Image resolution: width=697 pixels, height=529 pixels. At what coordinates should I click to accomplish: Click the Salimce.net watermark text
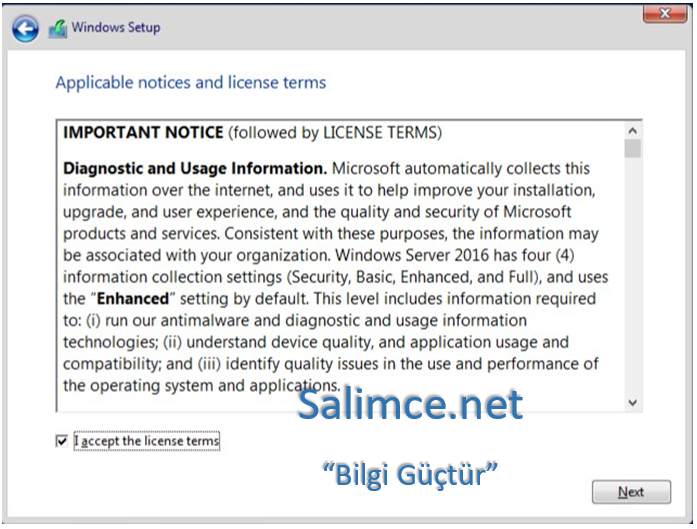pyautogui.click(x=410, y=404)
